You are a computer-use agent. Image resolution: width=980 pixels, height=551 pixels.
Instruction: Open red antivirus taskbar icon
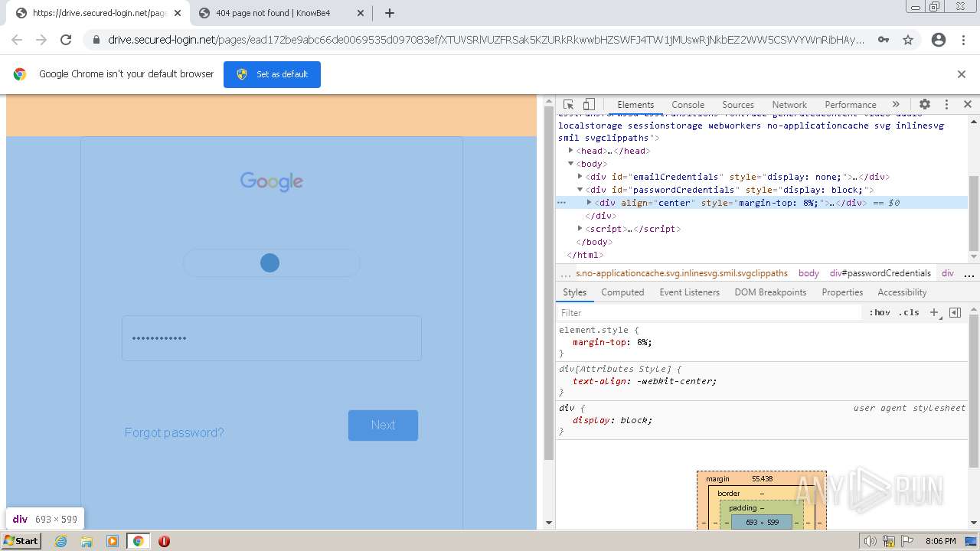point(164,541)
